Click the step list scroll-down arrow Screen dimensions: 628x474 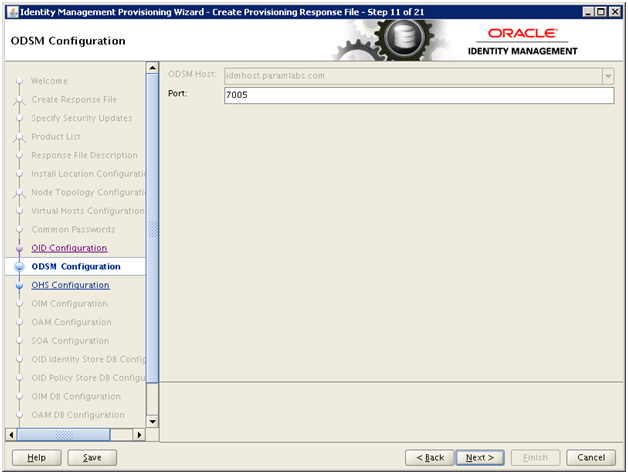152,422
